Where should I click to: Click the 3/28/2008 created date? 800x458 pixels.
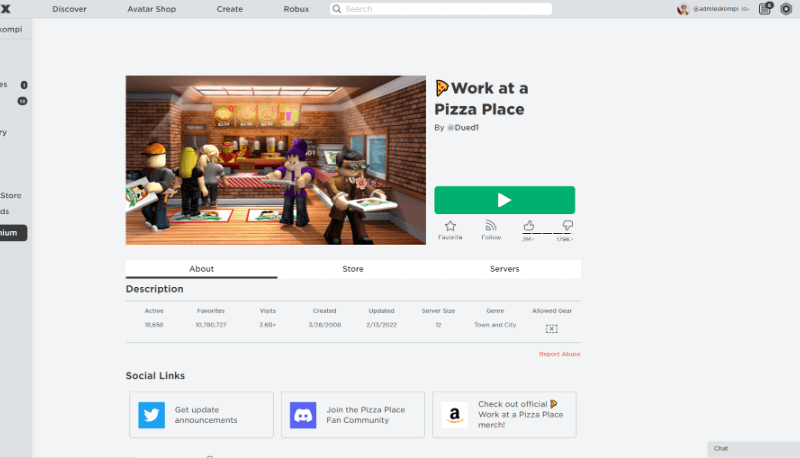click(x=324, y=325)
